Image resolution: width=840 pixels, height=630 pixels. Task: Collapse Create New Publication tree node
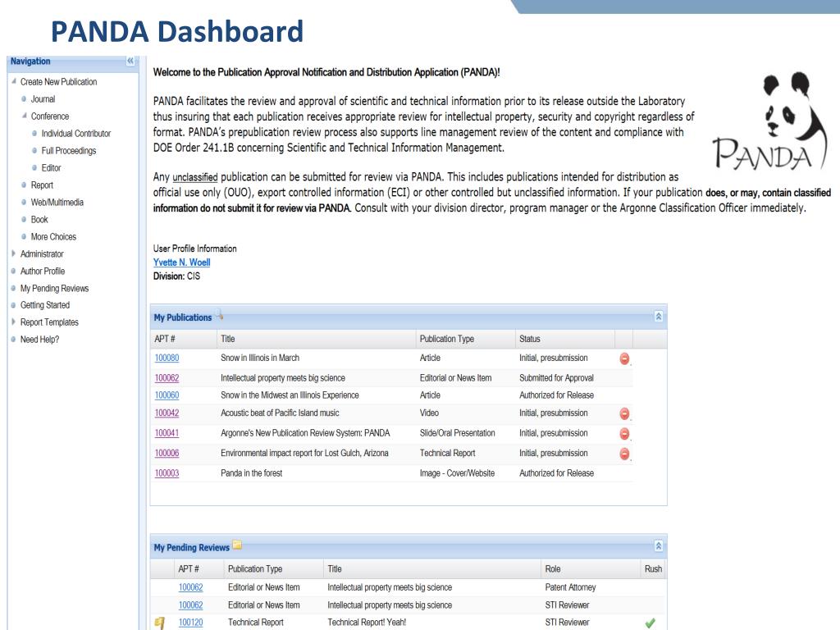click(13, 81)
